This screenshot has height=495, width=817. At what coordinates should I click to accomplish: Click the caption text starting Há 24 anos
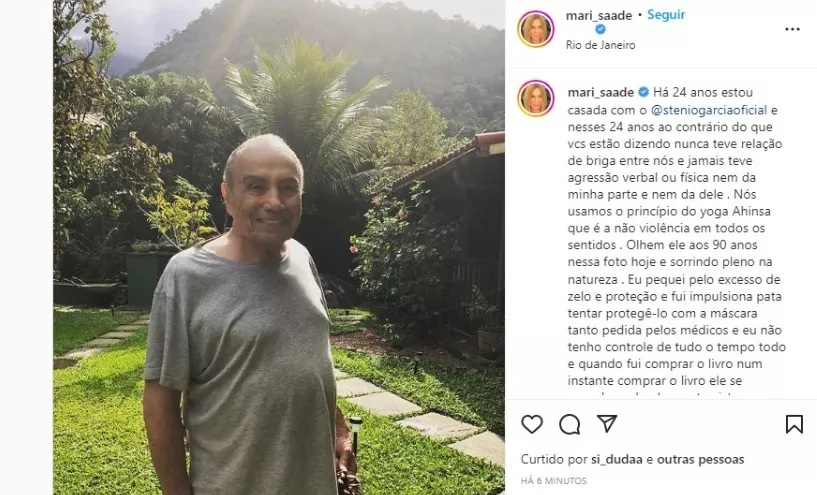click(x=677, y=236)
